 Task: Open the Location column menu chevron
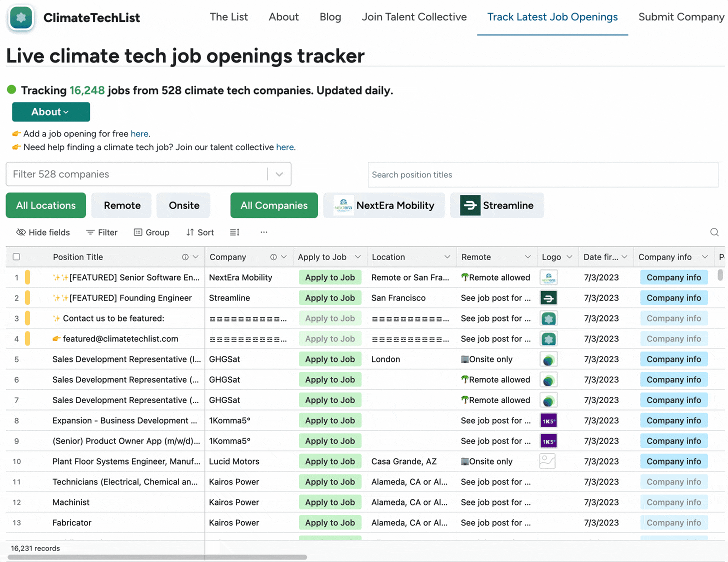[447, 257]
